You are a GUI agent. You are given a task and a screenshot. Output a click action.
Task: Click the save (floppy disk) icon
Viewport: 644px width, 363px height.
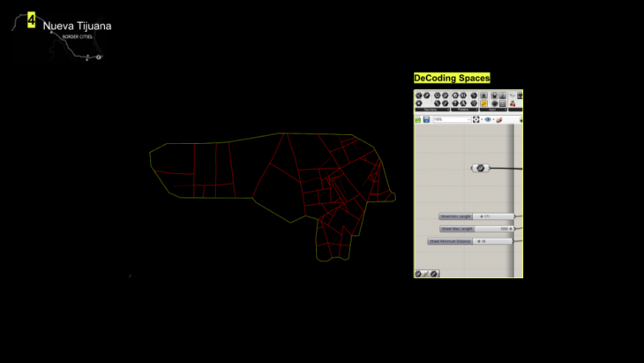coord(426,119)
